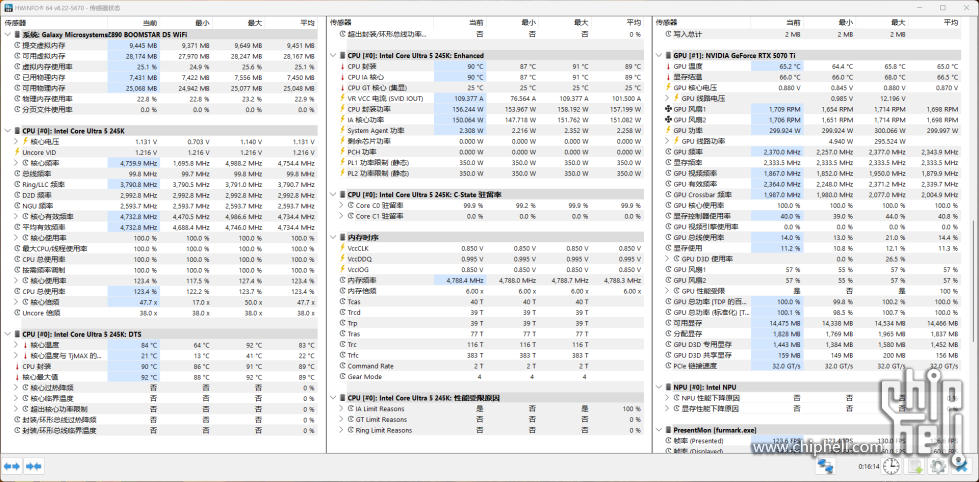Expand the IA Limit Reasons row
This screenshot has width=979, height=482.
(342, 409)
